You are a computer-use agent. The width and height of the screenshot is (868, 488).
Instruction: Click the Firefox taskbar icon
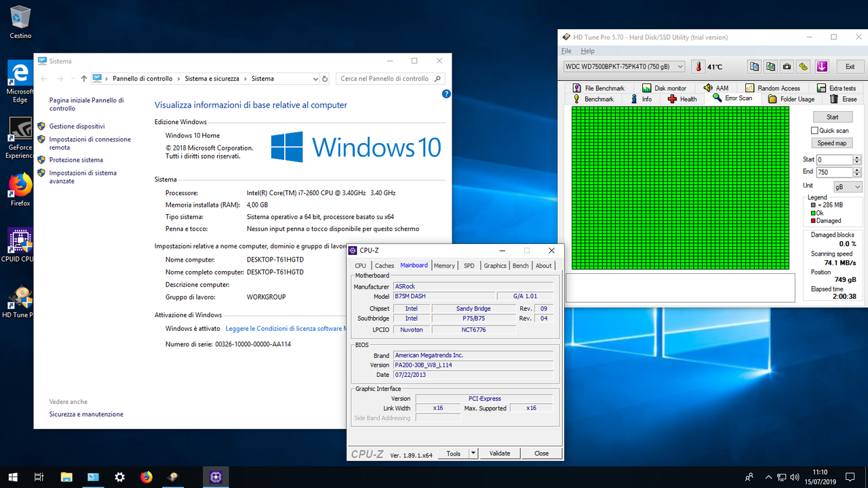pos(146,477)
